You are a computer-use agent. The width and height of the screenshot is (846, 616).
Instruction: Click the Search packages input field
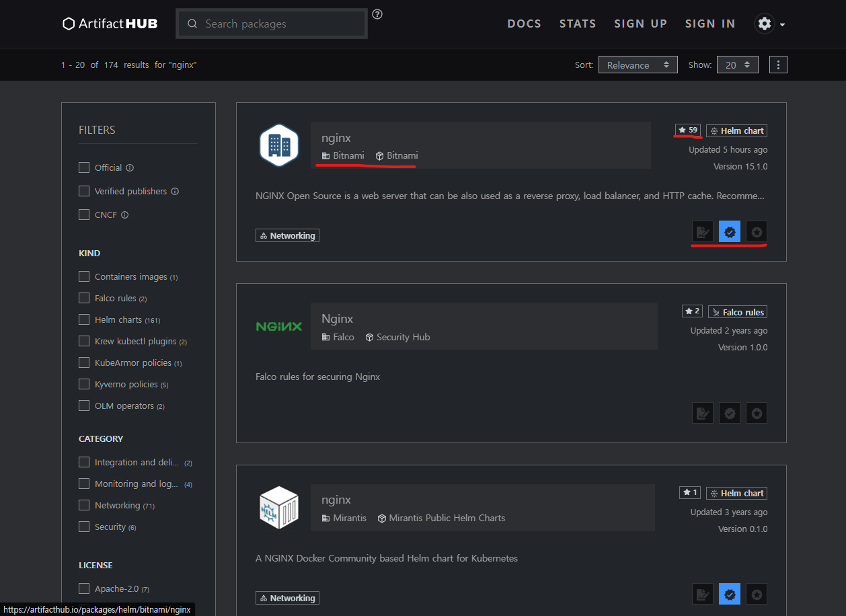(272, 24)
